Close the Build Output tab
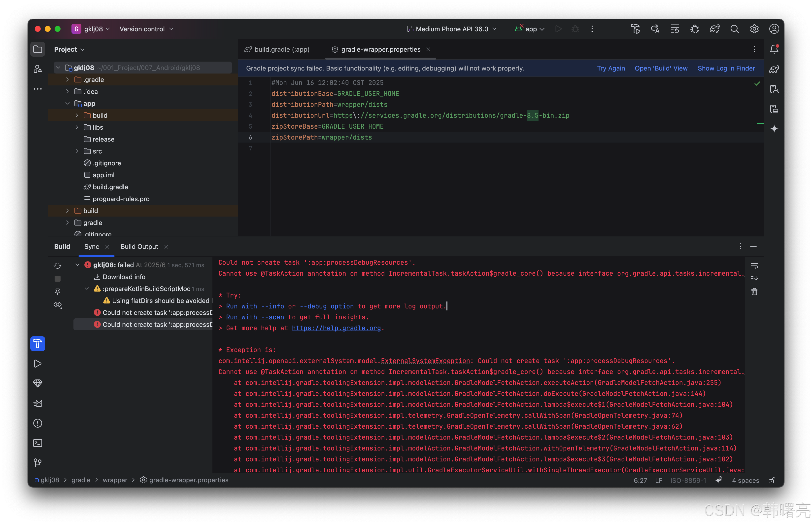812x524 pixels. tap(166, 247)
